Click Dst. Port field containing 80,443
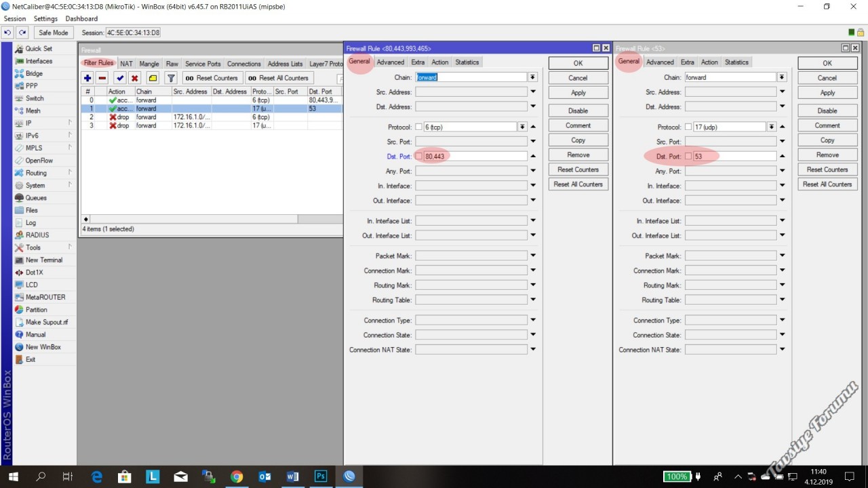Image resolution: width=868 pixels, height=488 pixels. pos(475,157)
